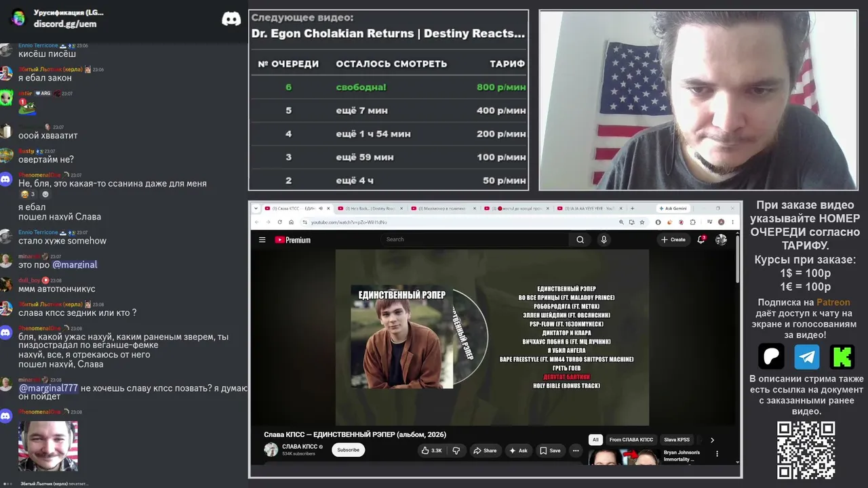Click the add-reaction smiley under the chat message
The width and height of the screenshot is (868, 488).
tap(45, 194)
